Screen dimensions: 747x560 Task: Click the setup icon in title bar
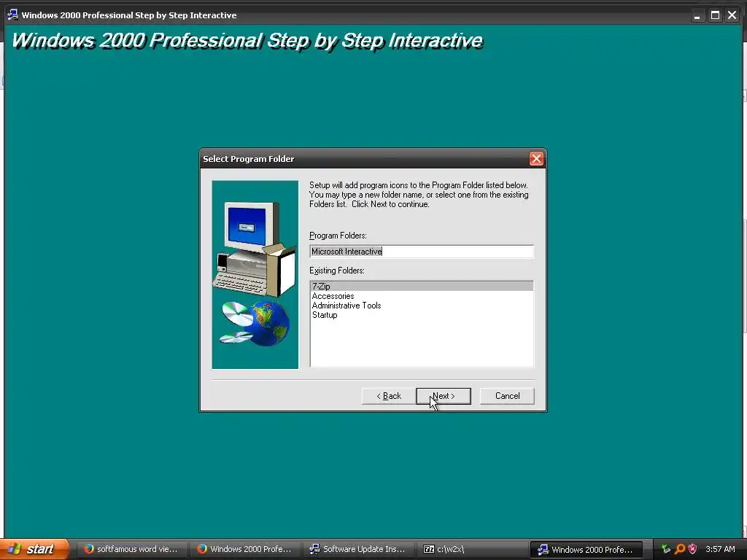[x=12, y=15]
